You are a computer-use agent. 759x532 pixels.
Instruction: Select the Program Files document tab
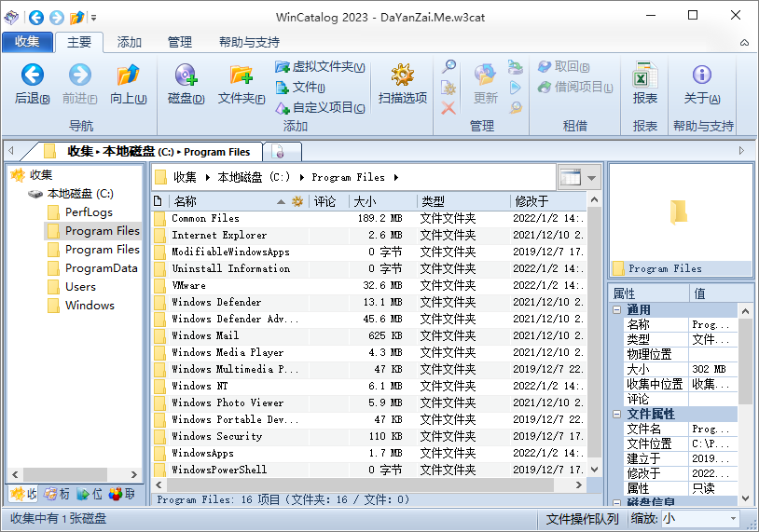coord(146,151)
